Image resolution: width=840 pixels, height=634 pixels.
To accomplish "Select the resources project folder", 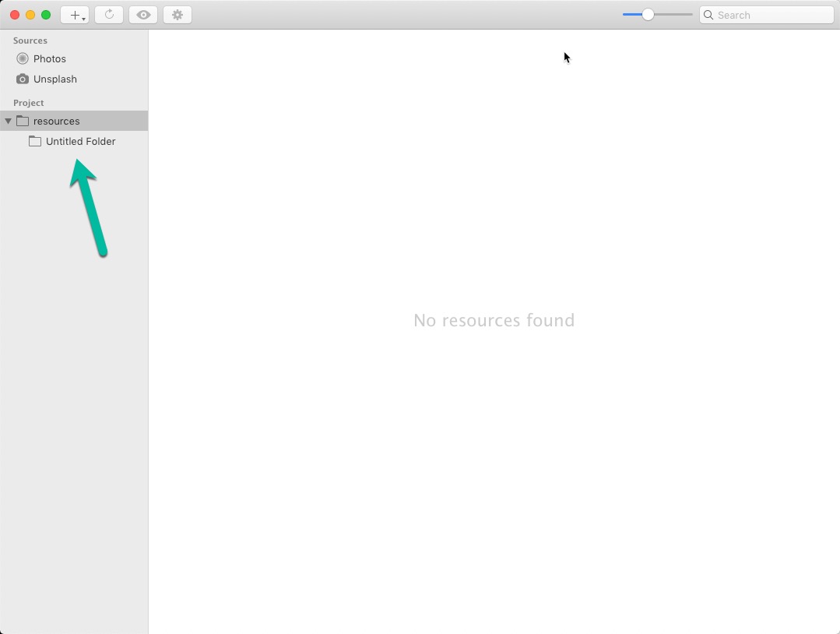I will coord(74,122).
